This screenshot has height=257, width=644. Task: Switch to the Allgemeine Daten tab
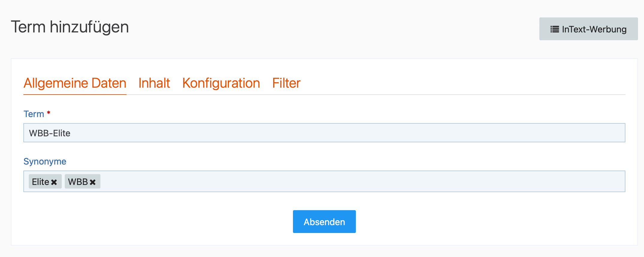(75, 83)
